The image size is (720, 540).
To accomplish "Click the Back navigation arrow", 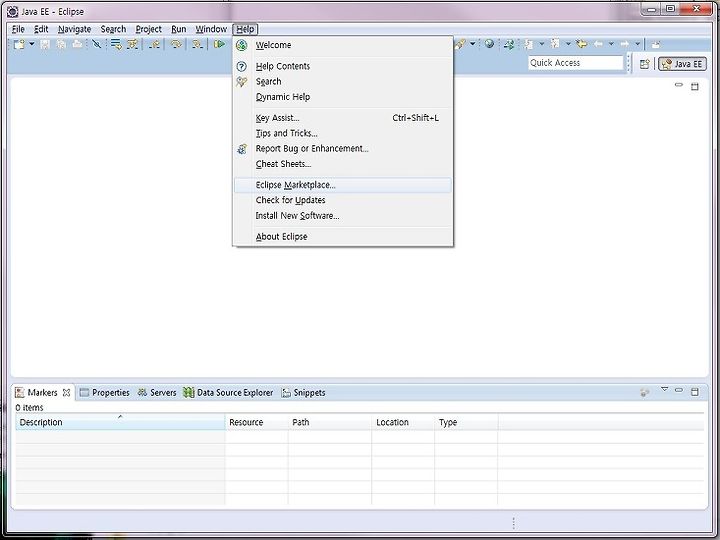I will 598,44.
